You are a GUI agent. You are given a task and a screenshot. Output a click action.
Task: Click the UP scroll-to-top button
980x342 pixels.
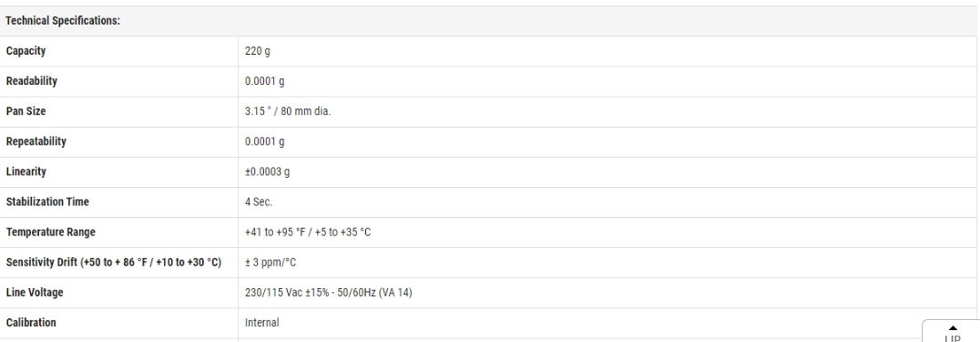click(x=951, y=331)
